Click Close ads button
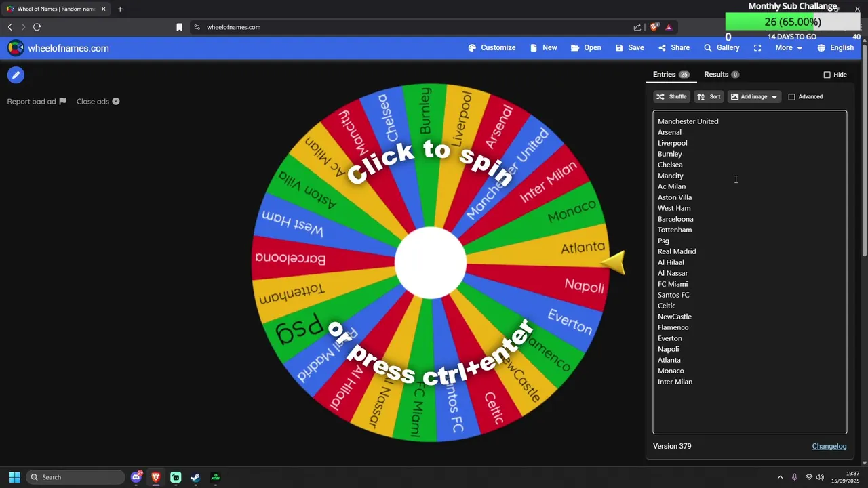The image size is (868, 488). tap(98, 102)
